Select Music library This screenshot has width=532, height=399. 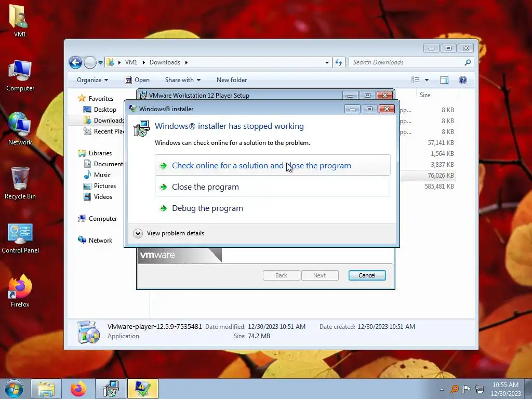tap(97, 175)
